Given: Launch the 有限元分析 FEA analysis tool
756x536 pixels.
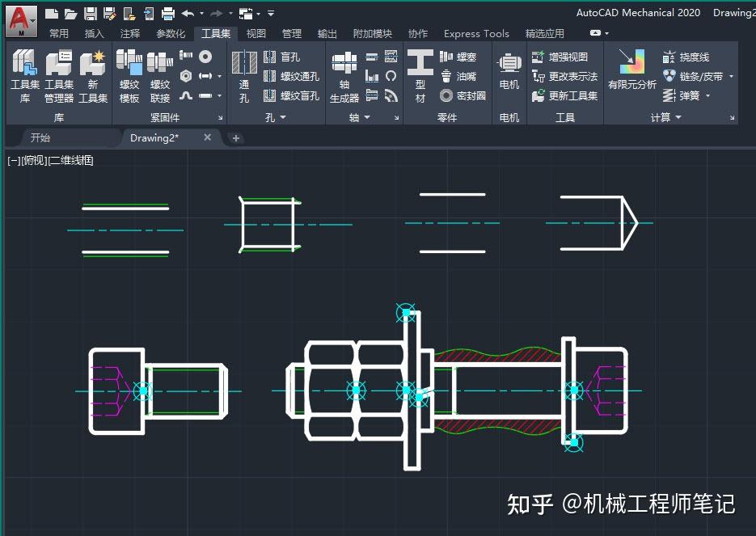Looking at the screenshot, I should point(633,77).
